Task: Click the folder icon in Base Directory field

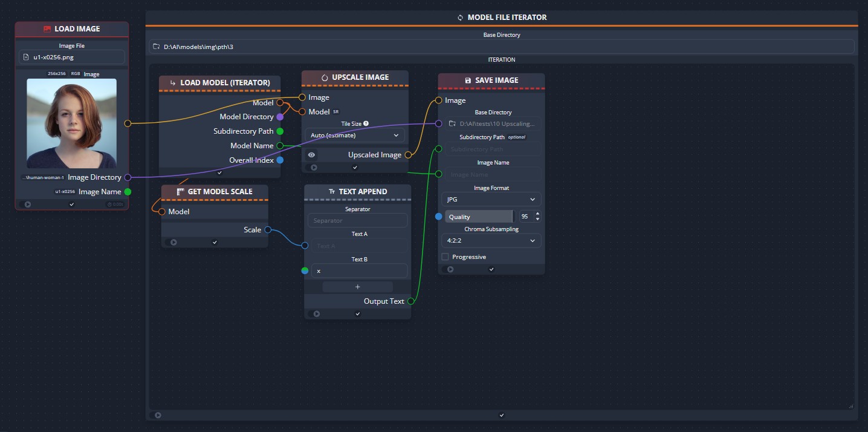Action: [x=155, y=46]
